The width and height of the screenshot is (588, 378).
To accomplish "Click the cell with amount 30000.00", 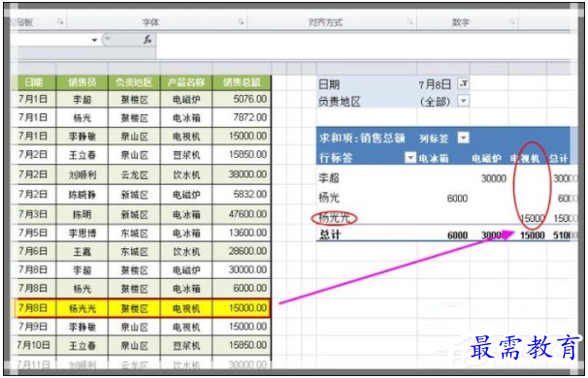I will 242,269.
